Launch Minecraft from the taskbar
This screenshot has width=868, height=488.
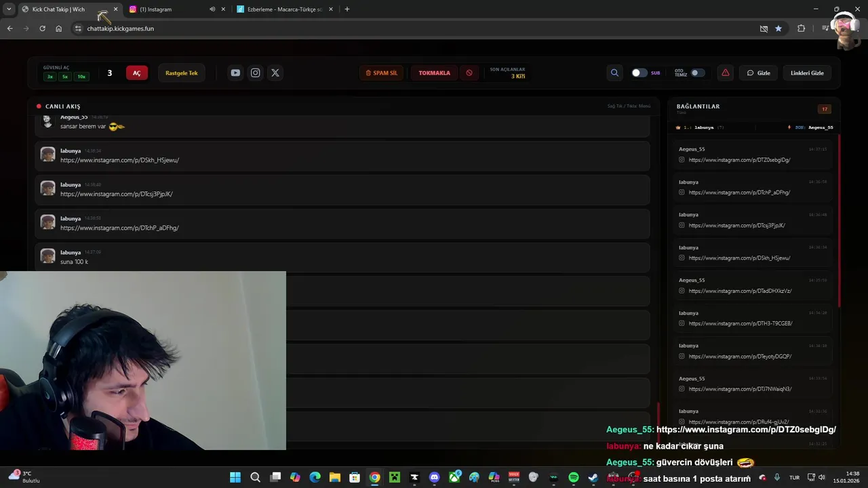395,478
